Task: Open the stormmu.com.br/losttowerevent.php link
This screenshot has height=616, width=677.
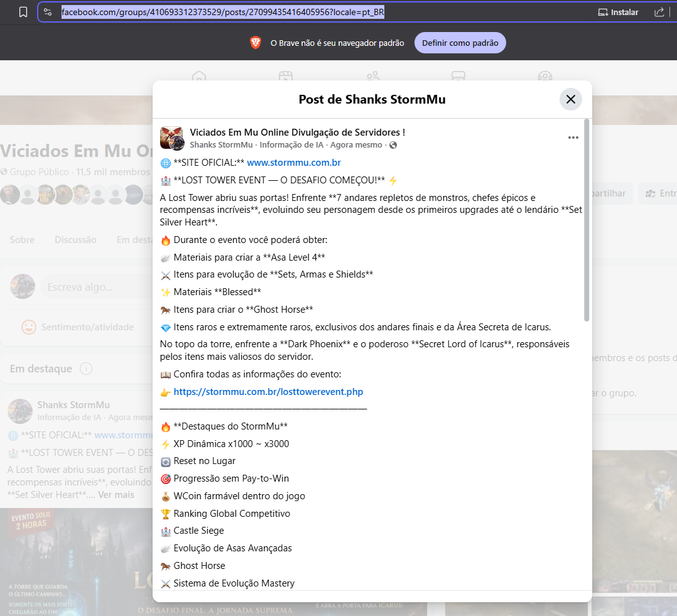Action: click(x=268, y=392)
